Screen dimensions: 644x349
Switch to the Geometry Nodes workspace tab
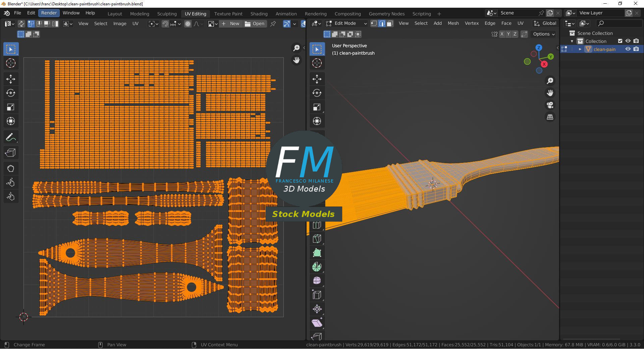click(x=386, y=14)
